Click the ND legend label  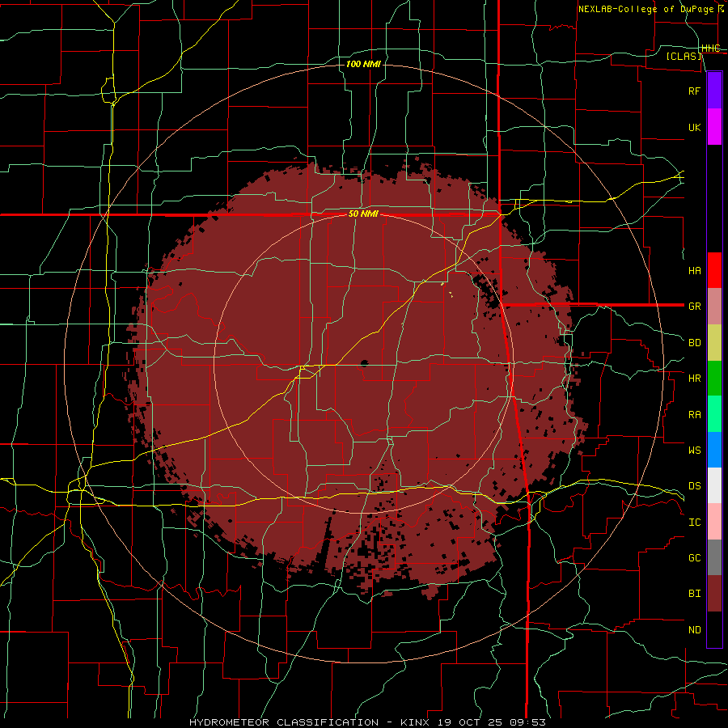pos(694,630)
